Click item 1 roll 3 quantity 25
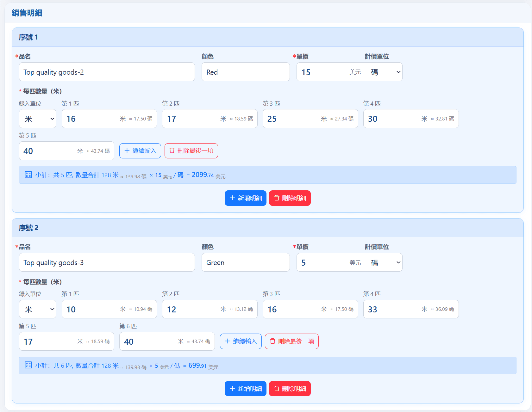Screen dimensions: 532x412 [310, 119]
